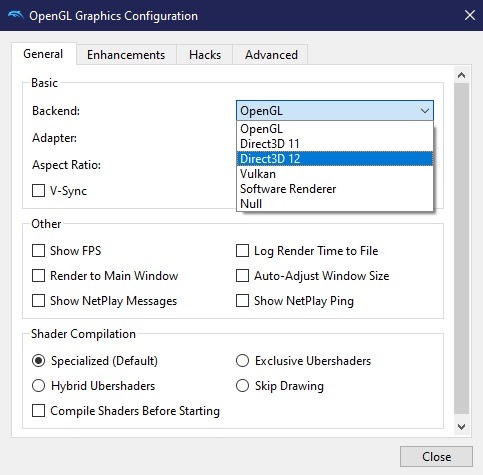The height and width of the screenshot is (475, 483).
Task: Choose OpenGL from the backend list
Action: [x=335, y=129]
